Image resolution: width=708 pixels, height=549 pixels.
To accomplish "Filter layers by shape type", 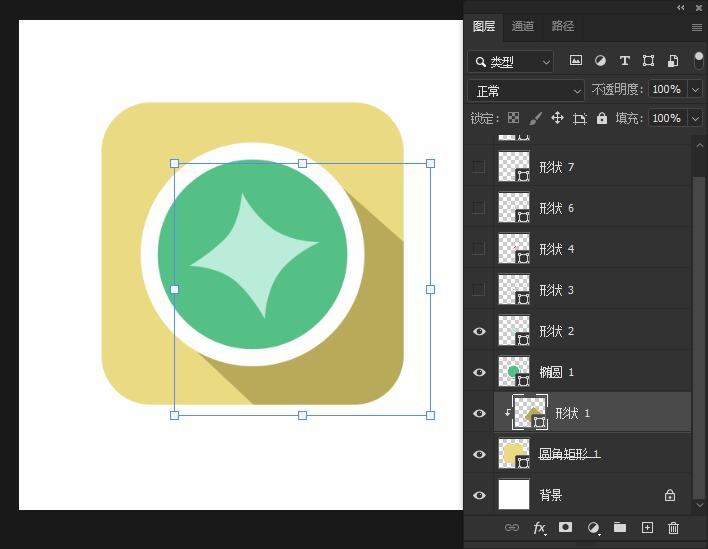I will coord(648,60).
